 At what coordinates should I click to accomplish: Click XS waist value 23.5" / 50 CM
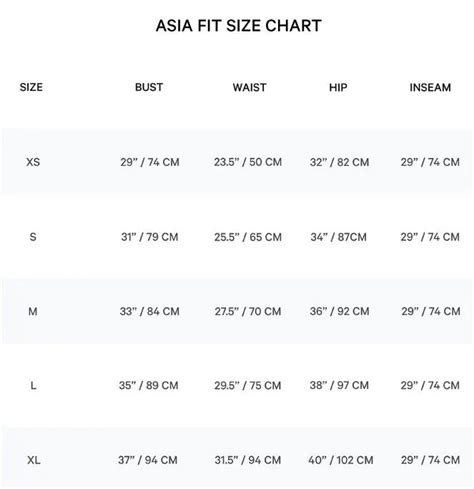(248, 162)
